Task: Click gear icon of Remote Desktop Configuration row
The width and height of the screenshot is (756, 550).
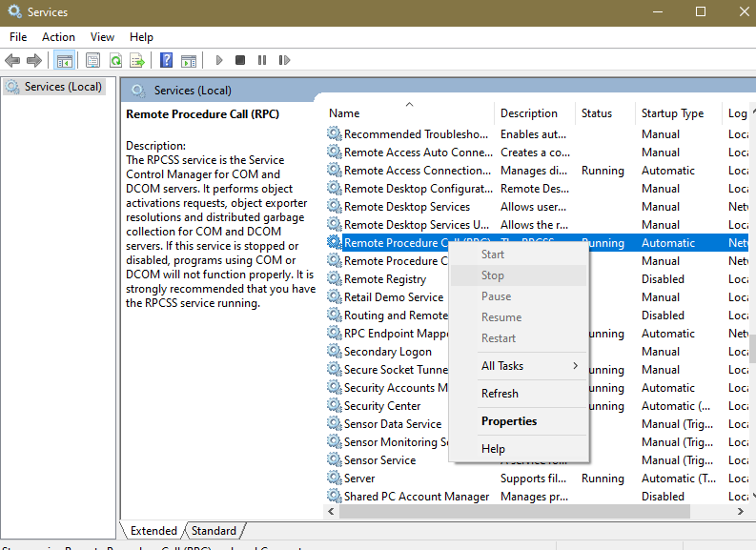Action: [x=334, y=188]
